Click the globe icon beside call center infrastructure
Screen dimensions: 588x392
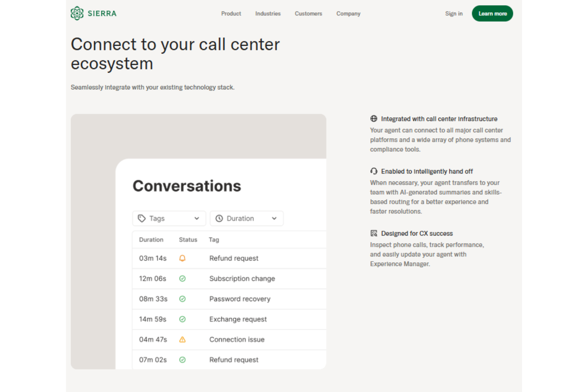point(374,118)
